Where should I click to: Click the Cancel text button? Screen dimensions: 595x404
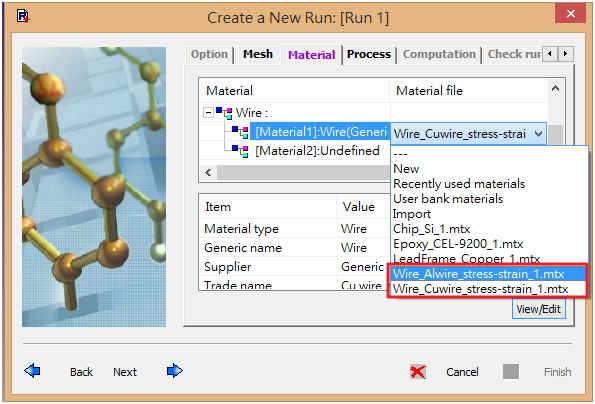click(462, 372)
